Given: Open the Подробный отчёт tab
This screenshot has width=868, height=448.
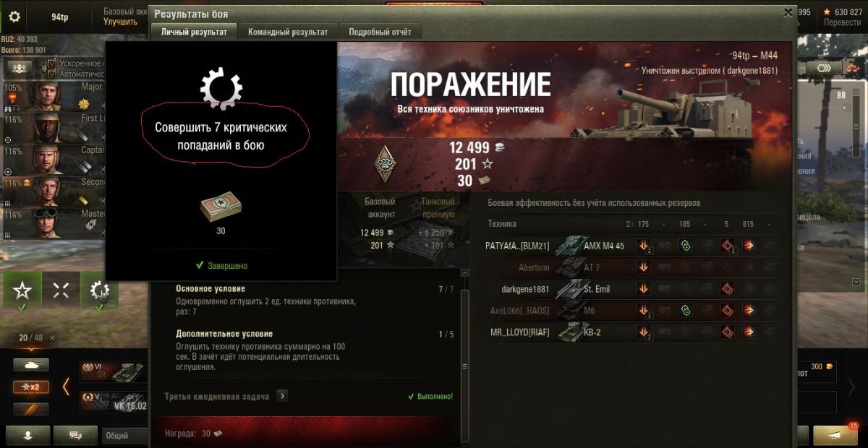Looking at the screenshot, I should [380, 32].
